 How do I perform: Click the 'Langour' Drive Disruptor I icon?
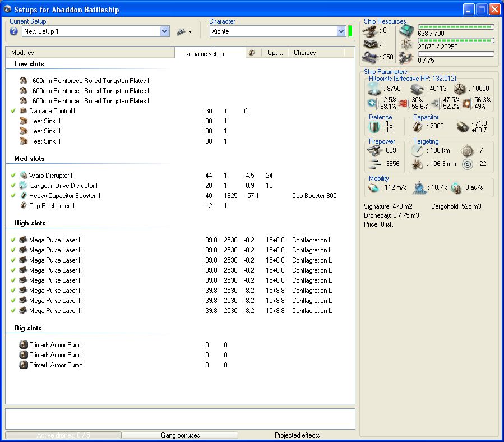point(23,185)
